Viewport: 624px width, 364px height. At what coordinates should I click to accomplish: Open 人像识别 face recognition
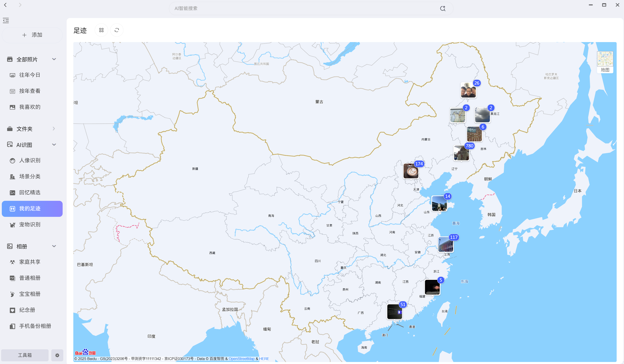click(x=30, y=160)
